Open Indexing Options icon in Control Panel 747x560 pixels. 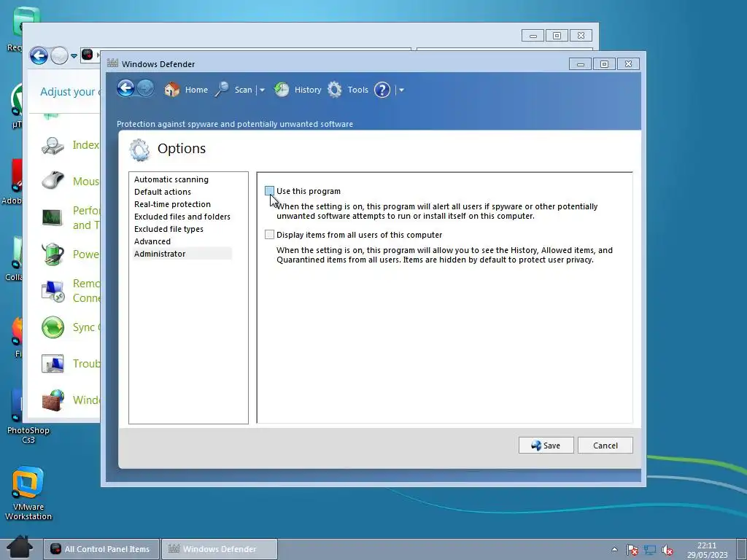click(x=53, y=145)
